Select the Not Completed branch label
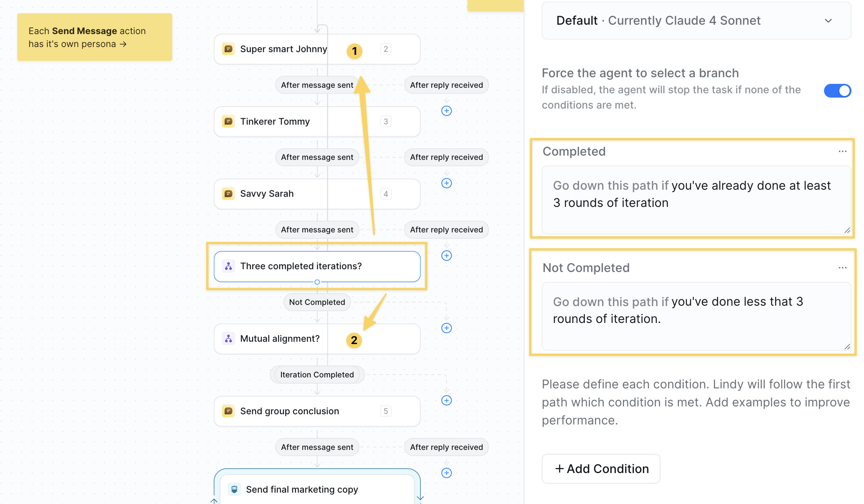The image size is (864, 504). coord(317,302)
